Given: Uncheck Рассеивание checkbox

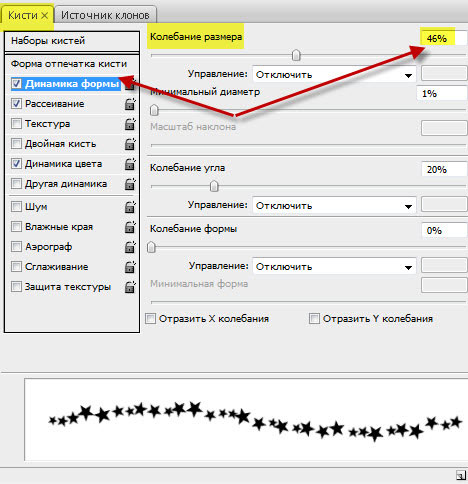Looking at the screenshot, I should click(x=16, y=104).
